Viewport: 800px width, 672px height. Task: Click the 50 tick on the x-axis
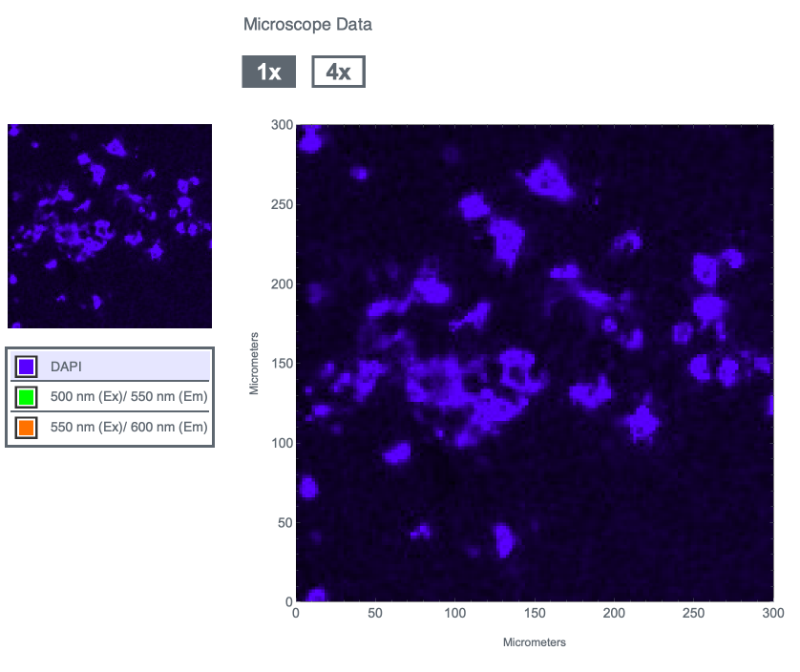[x=375, y=615]
